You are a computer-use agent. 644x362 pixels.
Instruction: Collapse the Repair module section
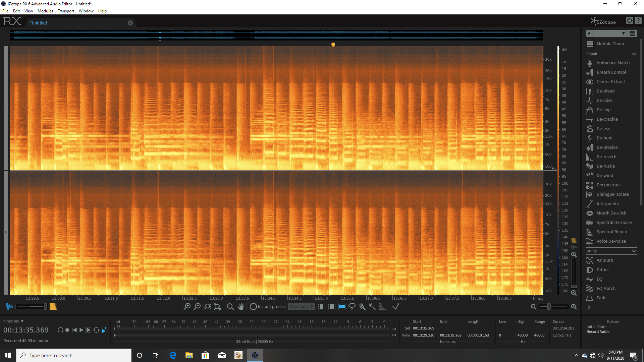634,54
